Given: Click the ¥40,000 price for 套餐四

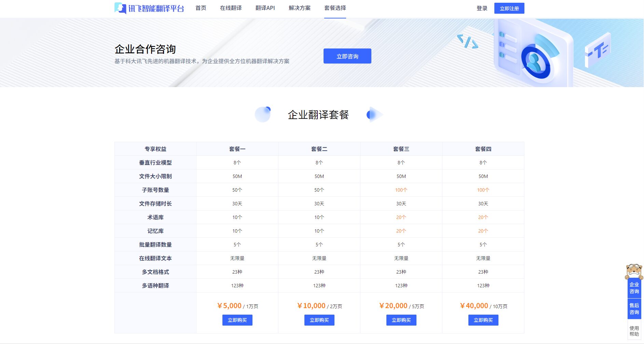Looking at the screenshot, I should click(x=474, y=306).
